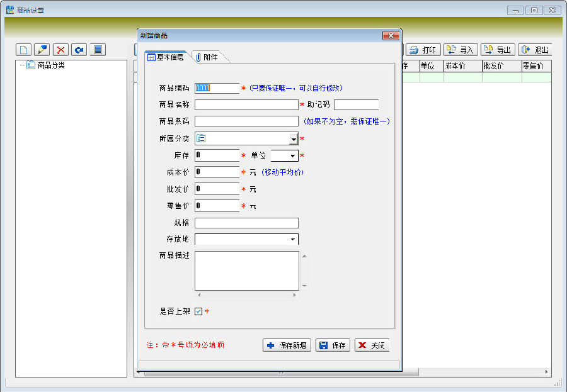This screenshot has width=567, height=392.
Task: Click the list view icon in left toolbar
Action: [98, 50]
